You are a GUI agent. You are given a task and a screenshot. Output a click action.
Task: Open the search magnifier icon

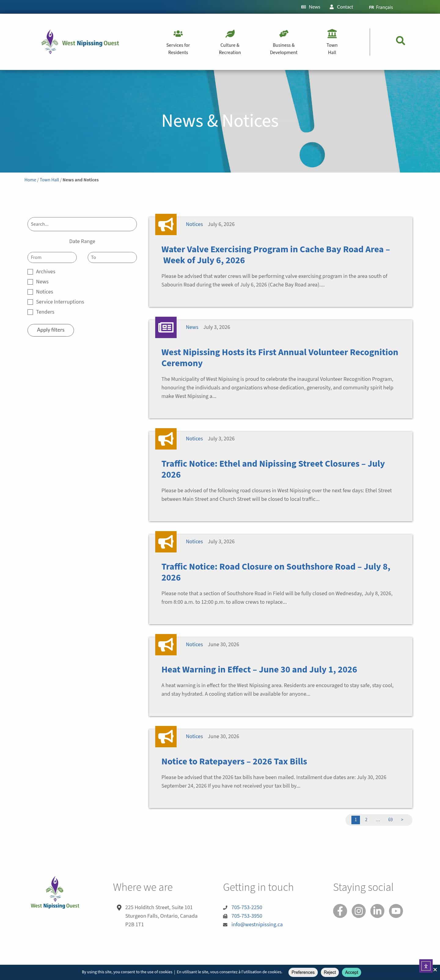(400, 41)
